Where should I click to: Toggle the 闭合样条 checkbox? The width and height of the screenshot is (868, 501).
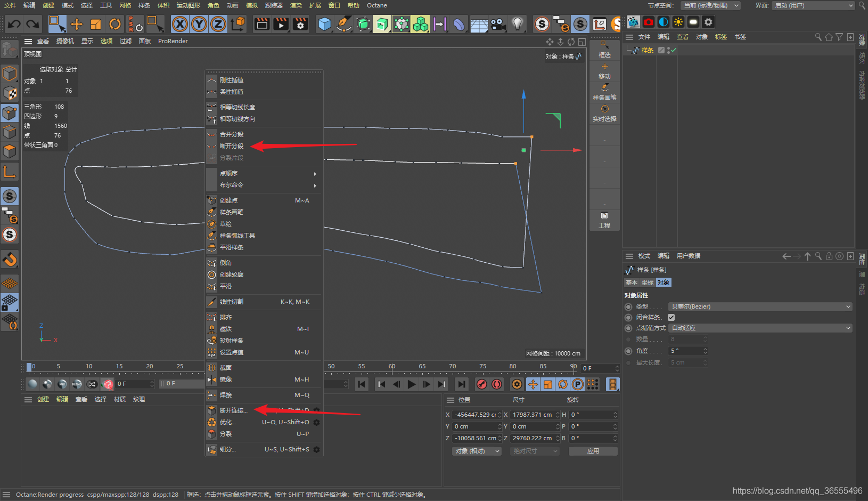(x=672, y=317)
